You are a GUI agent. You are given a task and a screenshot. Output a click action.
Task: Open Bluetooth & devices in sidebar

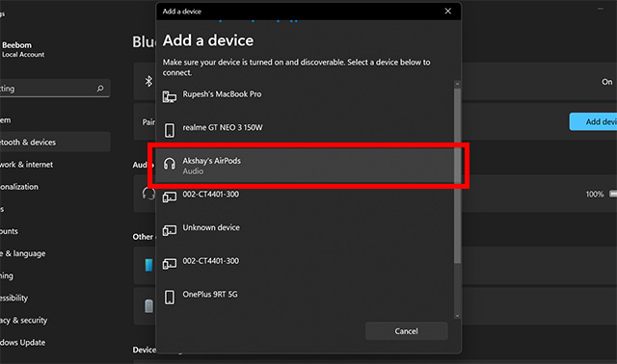click(x=55, y=142)
